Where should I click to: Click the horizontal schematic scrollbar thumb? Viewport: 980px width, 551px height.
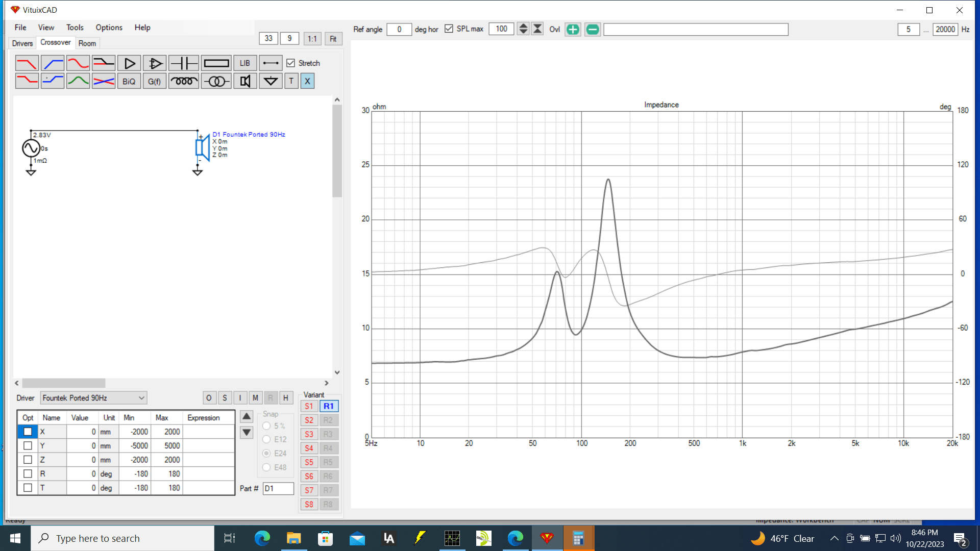click(64, 383)
